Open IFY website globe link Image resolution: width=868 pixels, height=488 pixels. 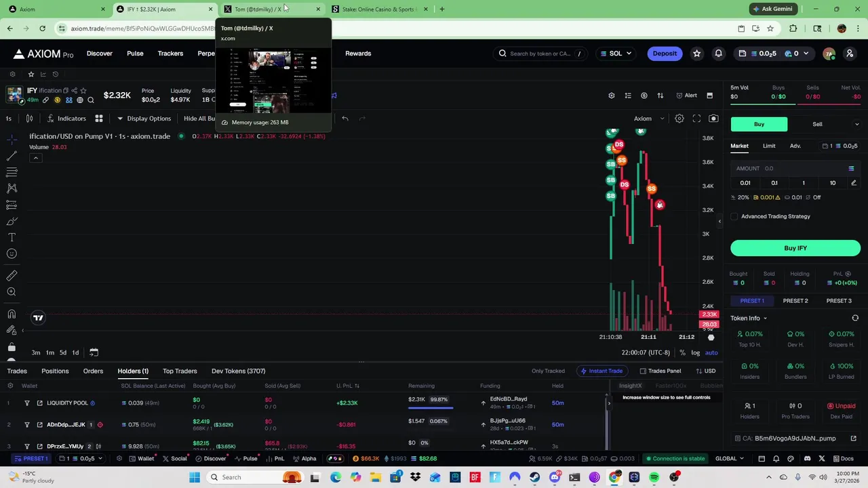(80, 100)
